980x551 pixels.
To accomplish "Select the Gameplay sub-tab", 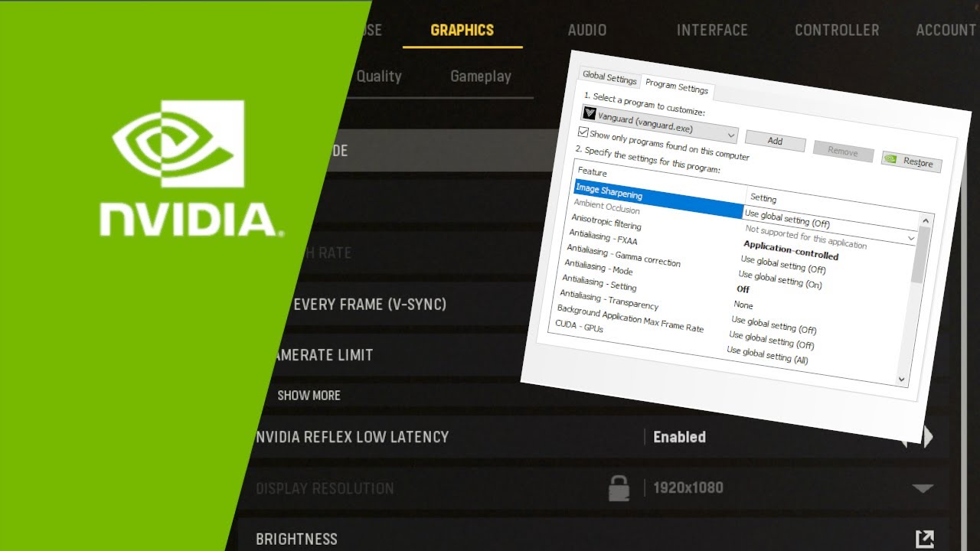I will tap(481, 77).
